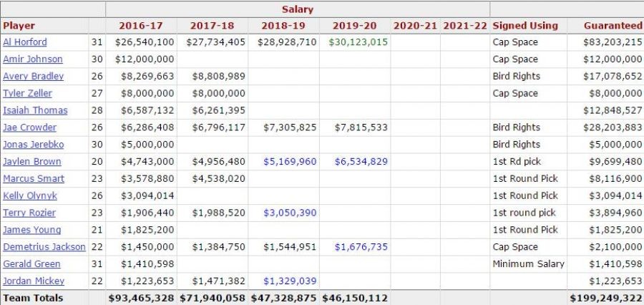The height and width of the screenshot is (305, 644).
Task: Click the Guaranteed column header
Action: 613,26
